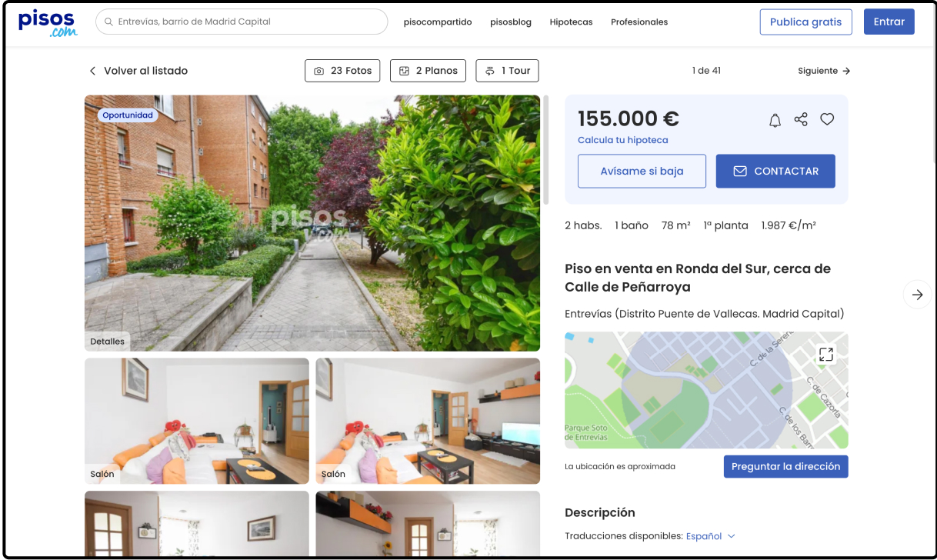
Task: Open pisocompartido menu item
Action: coord(438,22)
